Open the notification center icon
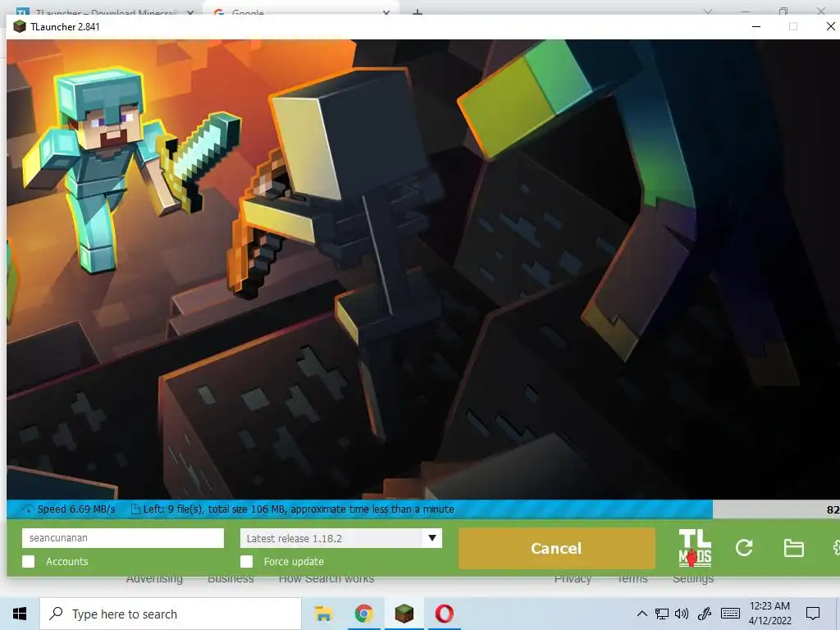This screenshot has width=840, height=630. pos(813,614)
